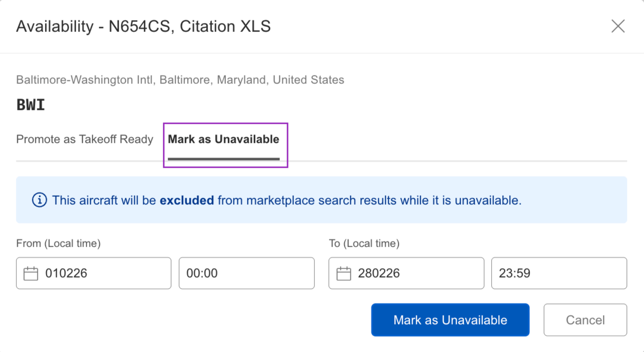Select the From time field showing 00:00
Screen dimensions: 644x352
tap(246, 273)
